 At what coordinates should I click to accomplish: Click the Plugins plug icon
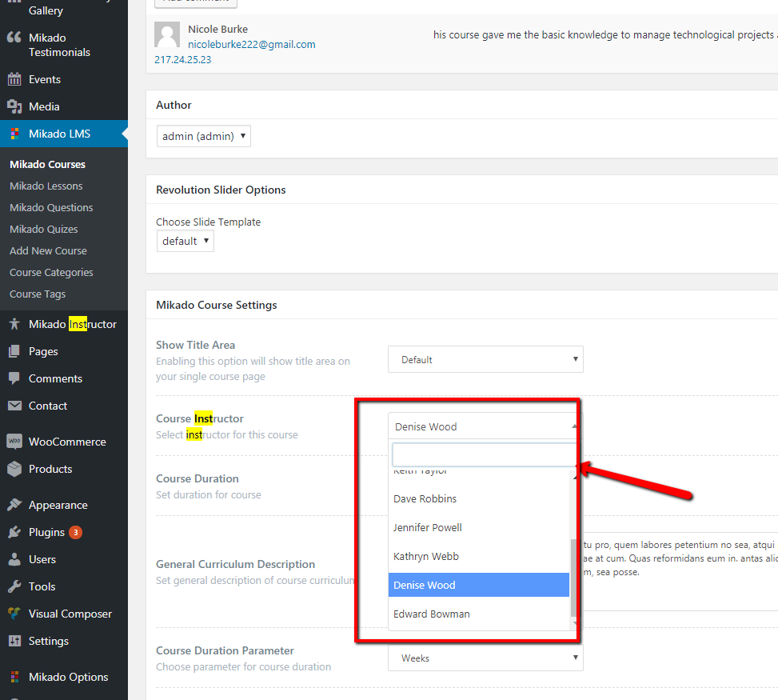click(14, 532)
